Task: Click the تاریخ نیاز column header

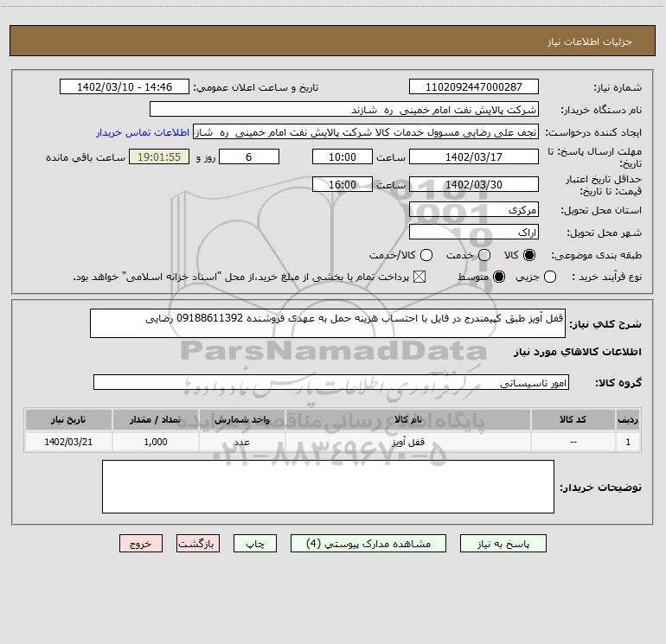Action: click(68, 419)
